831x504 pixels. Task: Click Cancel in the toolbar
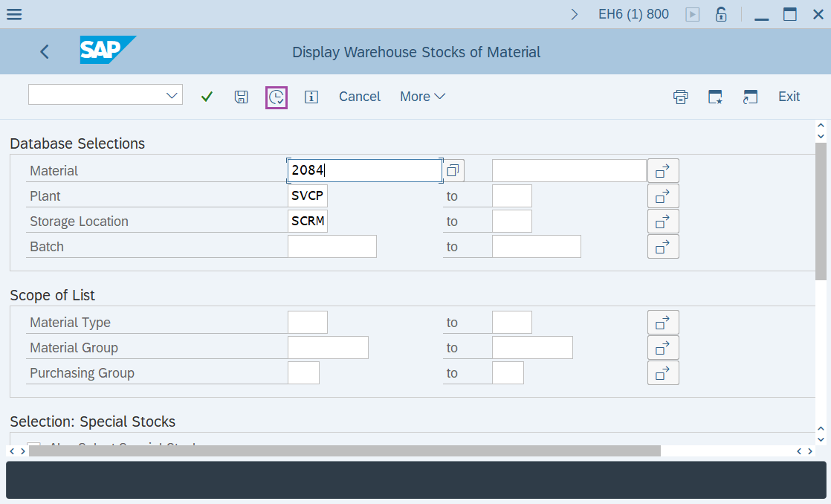pos(359,97)
